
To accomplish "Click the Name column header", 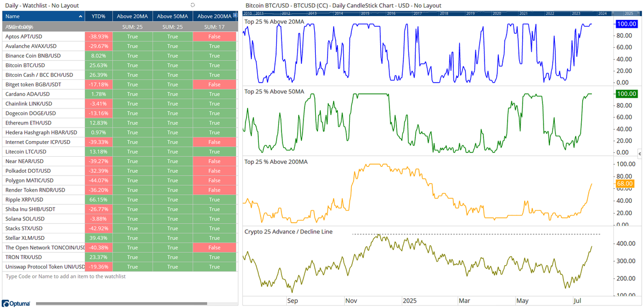I will coord(43,17).
